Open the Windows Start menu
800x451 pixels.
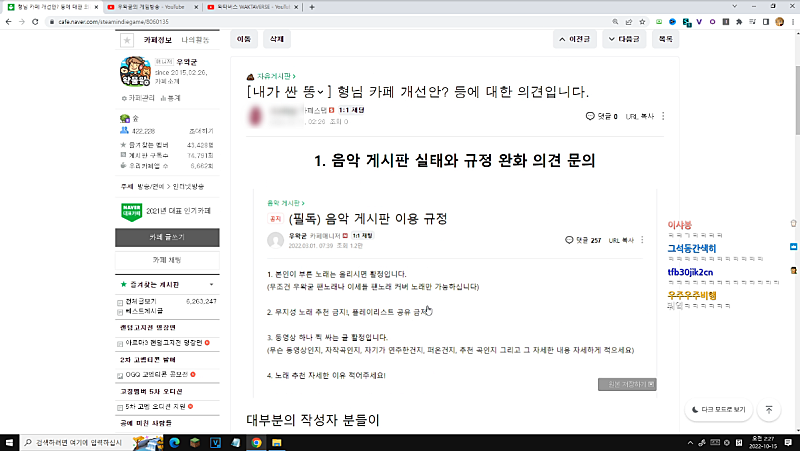[x=9, y=442]
